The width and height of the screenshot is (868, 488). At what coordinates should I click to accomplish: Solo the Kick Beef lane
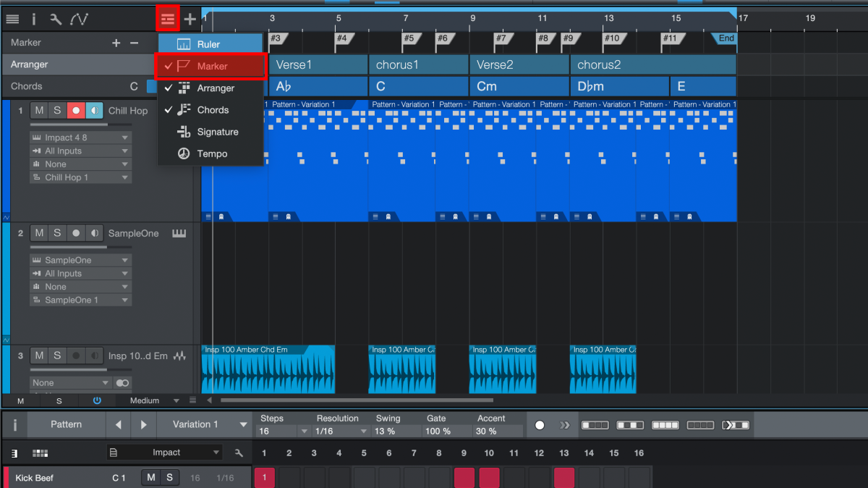(169, 478)
